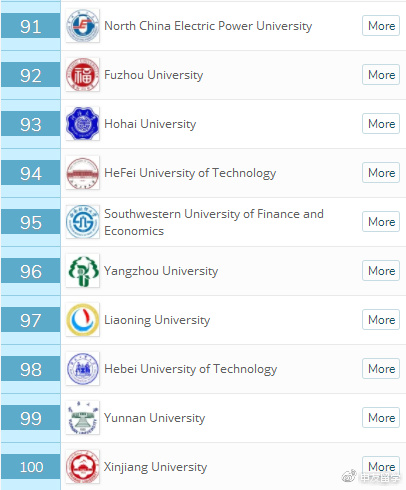This screenshot has width=406, height=490.
Task: Click the Hebei University of Technology seal
Action: click(x=83, y=369)
